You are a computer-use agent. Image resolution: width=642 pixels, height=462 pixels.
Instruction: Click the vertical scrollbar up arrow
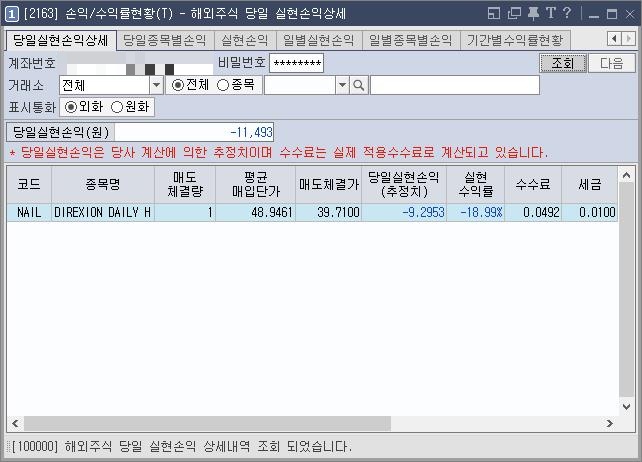pyautogui.click(x=626, y=175)
